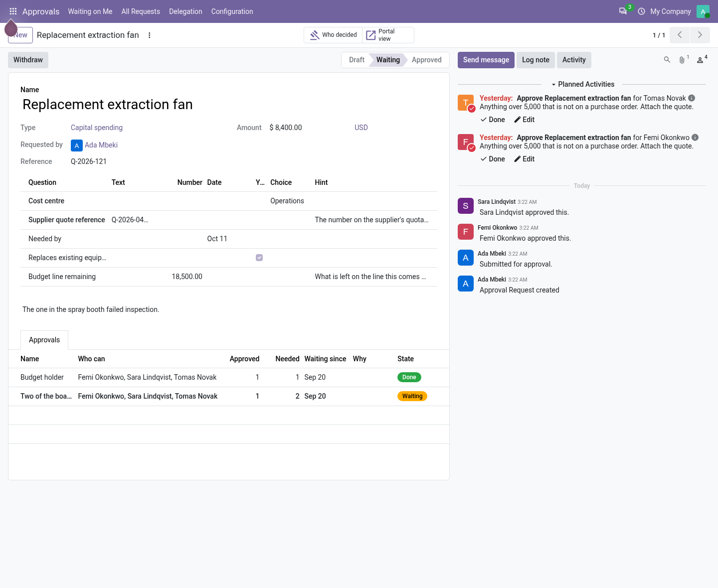Click the Amount field $ 8,400.00
Viewport: 718px width, 588px height.
coord(286,128)
